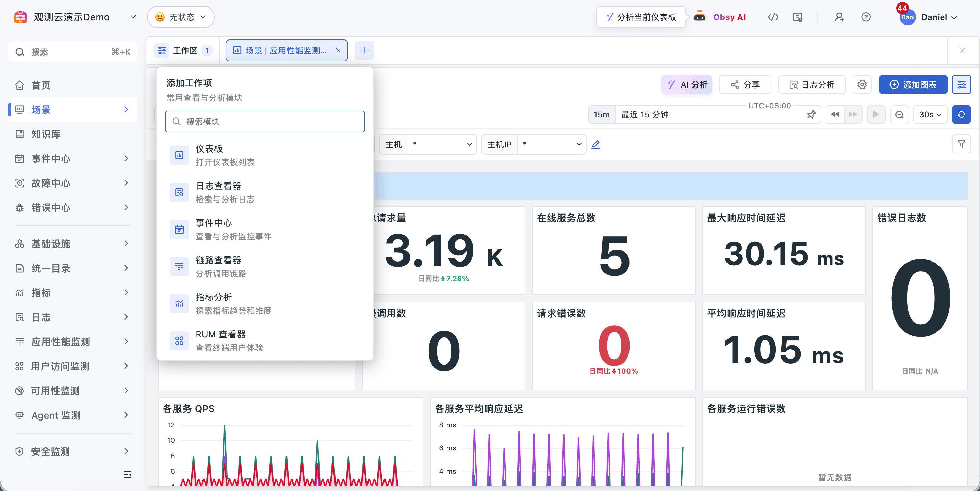Select 日志查看器 module

pyautogui.click(x=265, y=192)
